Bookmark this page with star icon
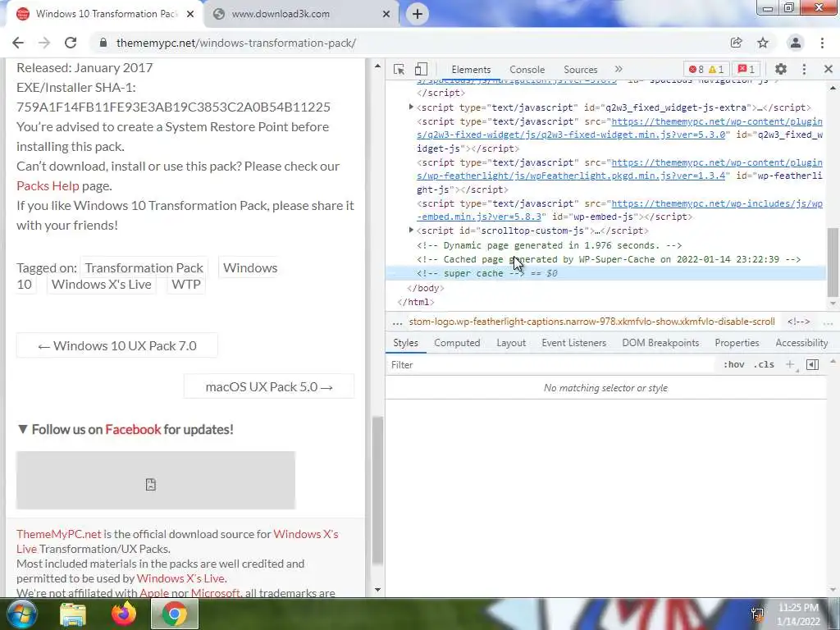 click(x=763, y=43)
